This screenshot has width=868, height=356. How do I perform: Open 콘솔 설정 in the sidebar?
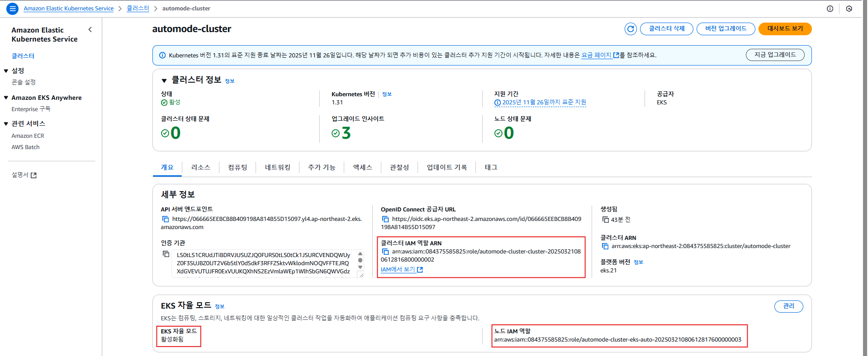pyautogui.click(x=24, y=82)
